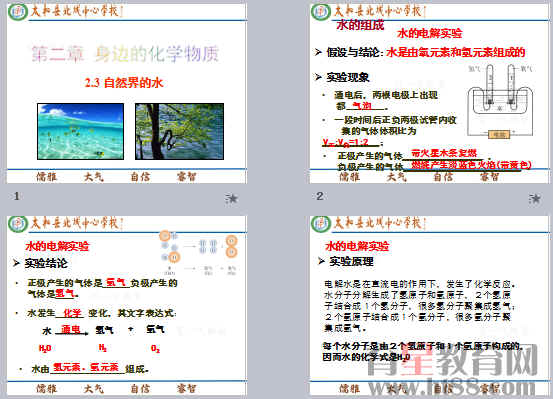The image size is (553, 399).
Task: Click the slide number 1 label
Action: coord(17,196)
